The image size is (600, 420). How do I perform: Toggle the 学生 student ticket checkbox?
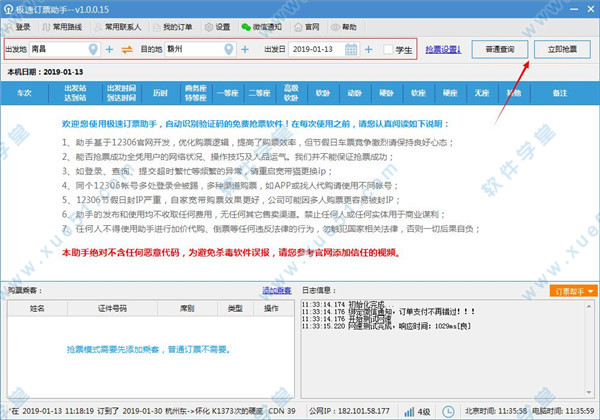tap(389, 48)
